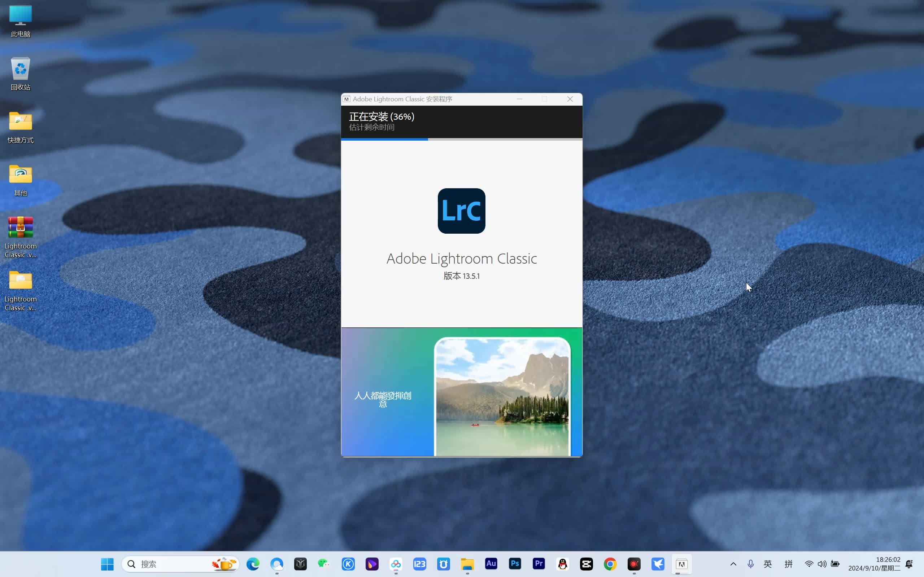Switch the 英 input language indicator

tap(768, 564)
